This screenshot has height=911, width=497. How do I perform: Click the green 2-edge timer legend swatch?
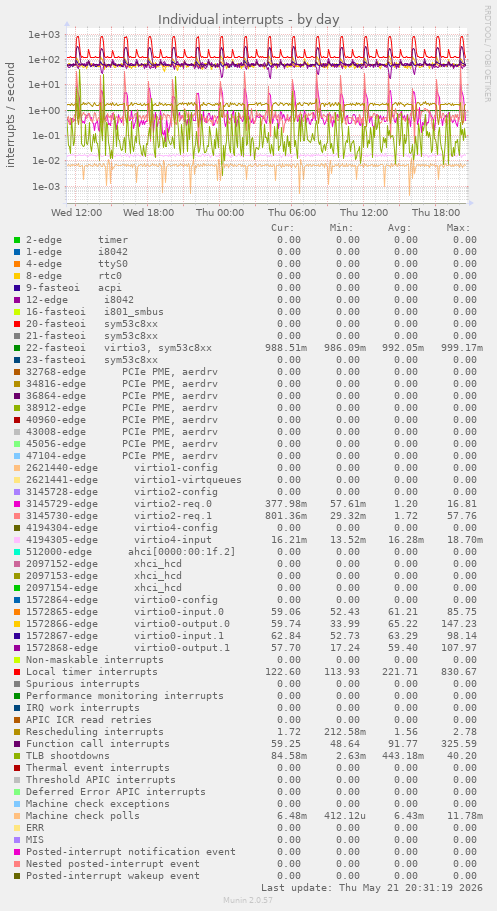pos(17,240)
